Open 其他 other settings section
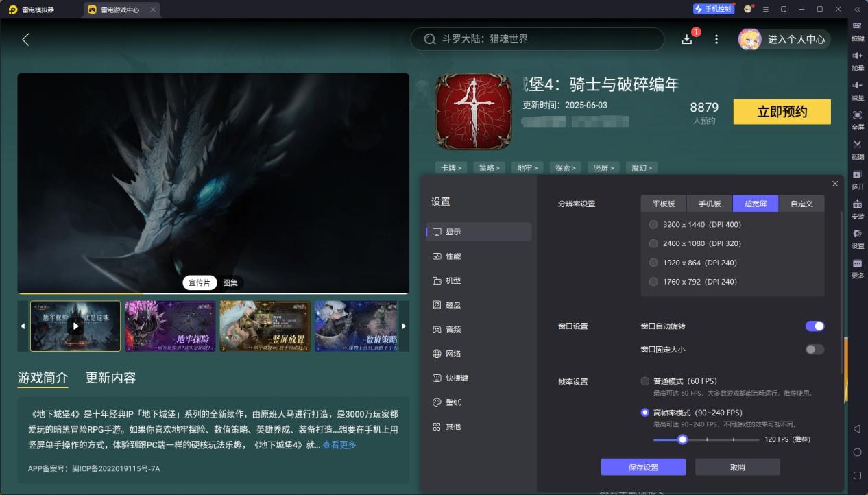Viewport: 868px width, 495px height. click(x=479, y=426)
